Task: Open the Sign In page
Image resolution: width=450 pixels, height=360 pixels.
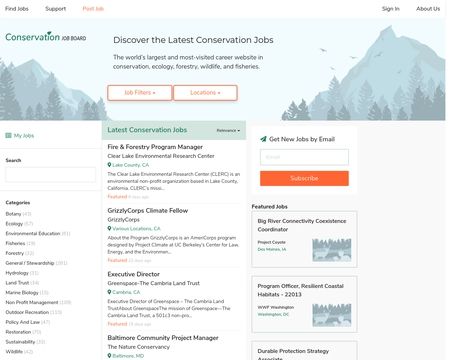Action: (391, 9)
